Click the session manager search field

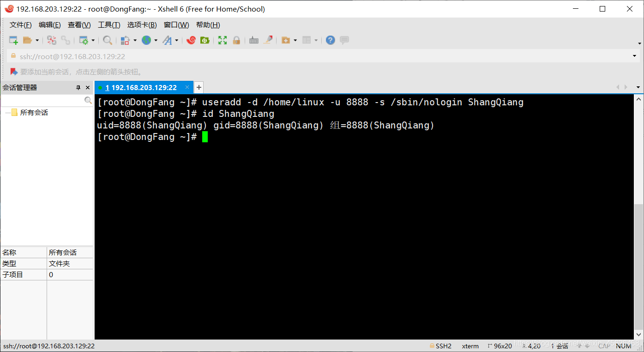tap(42, 100)
